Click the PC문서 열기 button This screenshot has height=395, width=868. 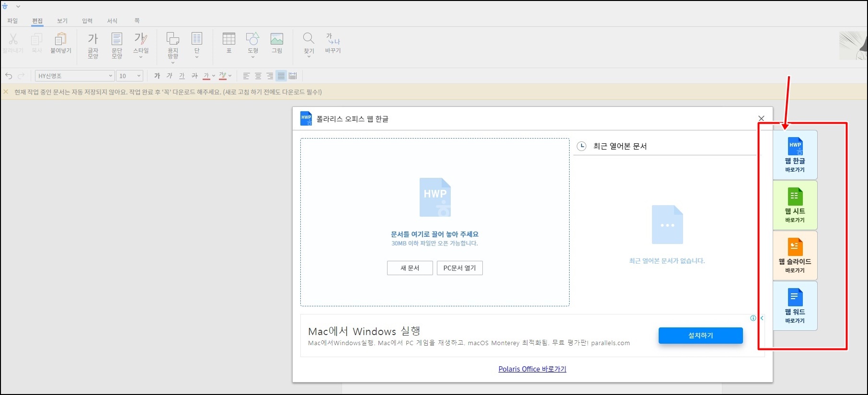coord(460,268)
